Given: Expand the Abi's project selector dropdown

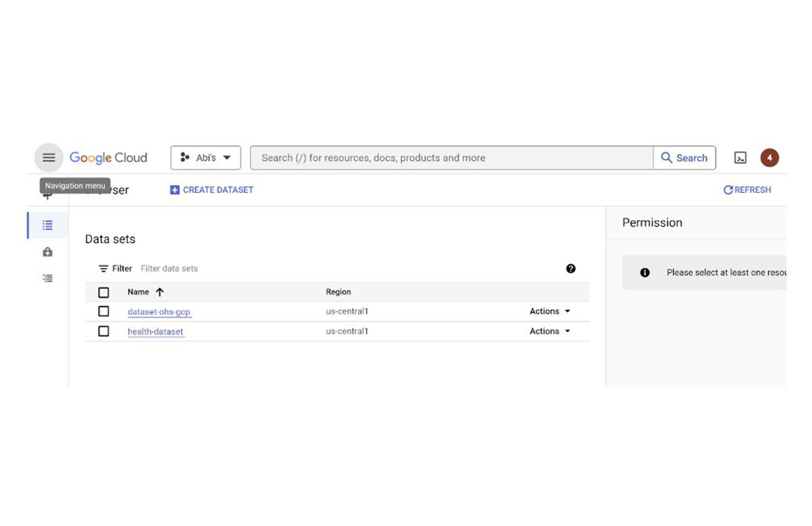Looking at the screenshot, I should tap(206, 158).
